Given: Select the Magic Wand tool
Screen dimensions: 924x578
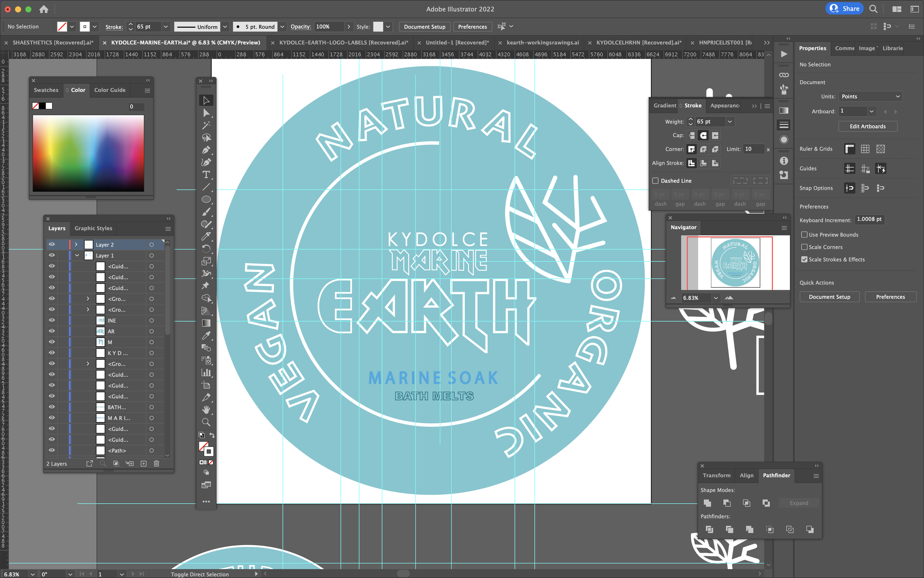Looking at the screenshot, I should coord(206,125).
